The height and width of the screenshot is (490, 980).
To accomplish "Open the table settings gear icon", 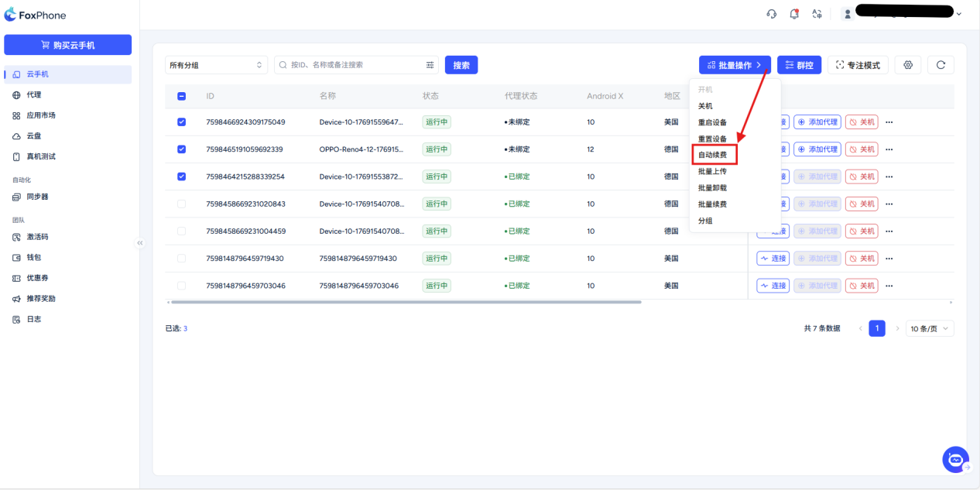I will pos(908,65).
